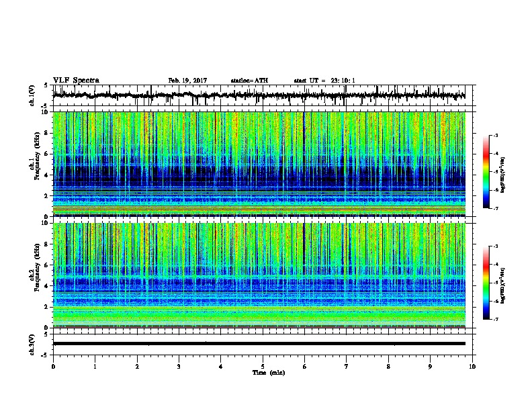Click time axis tick label "2"
The height and width of the screenshot is (411, 532).
click(137, 367)
